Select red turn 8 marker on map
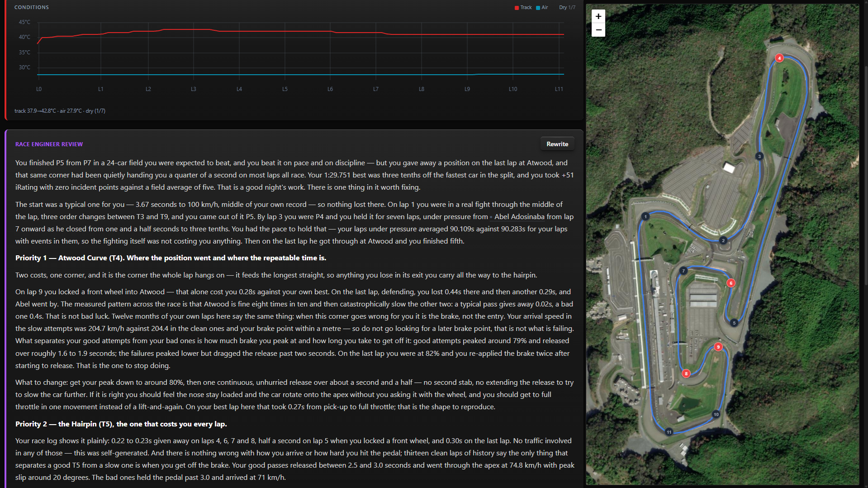Screen dimensions: 868x488 tap(686, 373)
